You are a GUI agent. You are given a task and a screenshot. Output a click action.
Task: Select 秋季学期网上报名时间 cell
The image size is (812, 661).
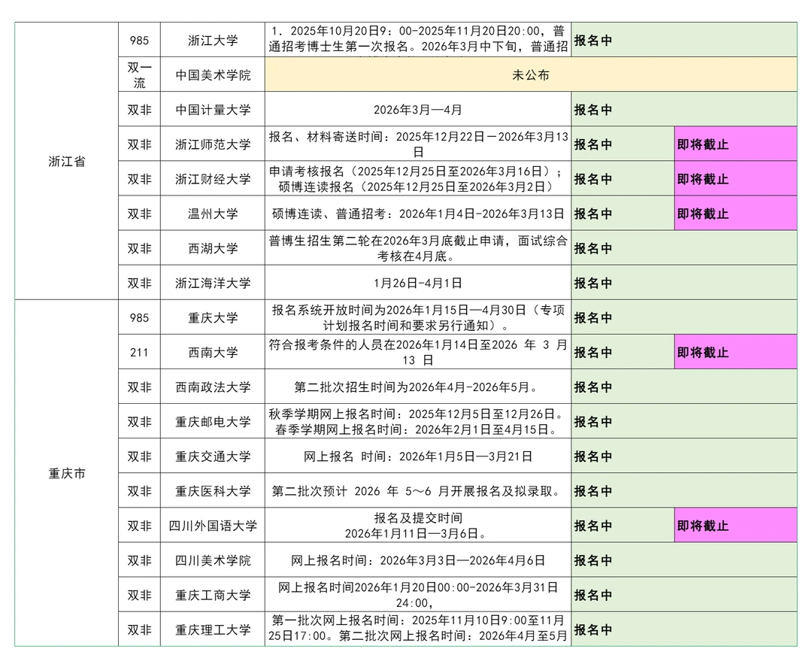[418, 422]
